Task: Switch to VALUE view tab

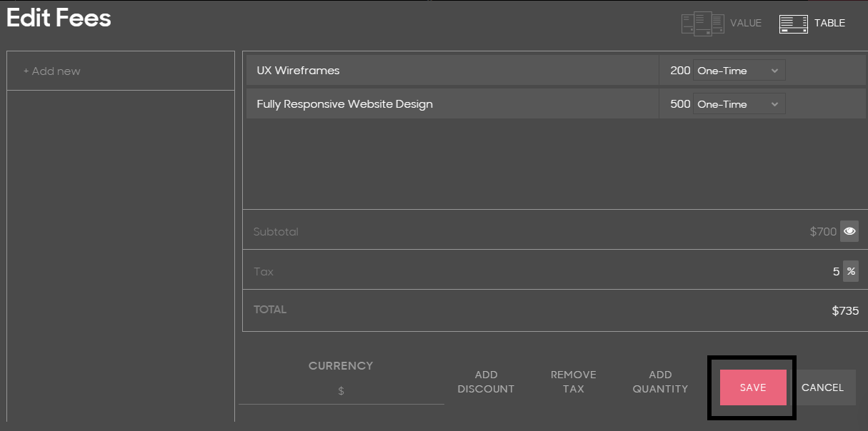Action: coord(745,23)
